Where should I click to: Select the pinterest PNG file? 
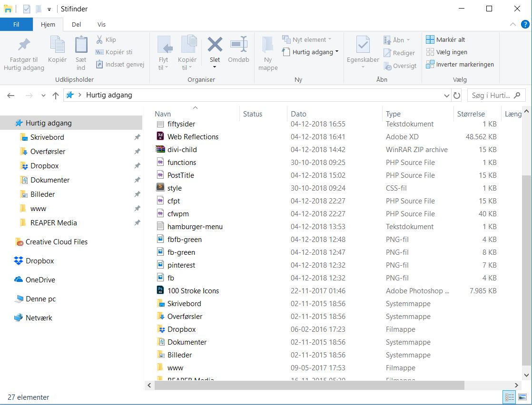pyautogui.click(x=181, y=265)
